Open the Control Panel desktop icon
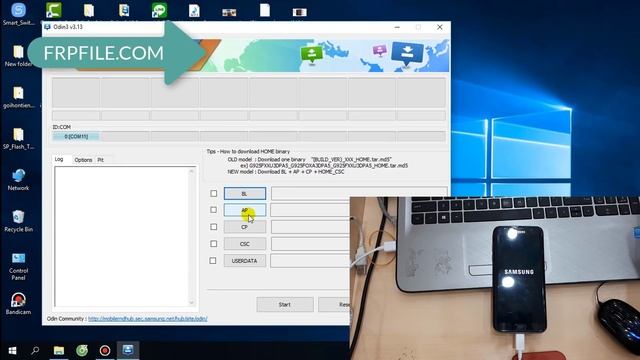Screen dimensions: 640x360 click(18, 266)
